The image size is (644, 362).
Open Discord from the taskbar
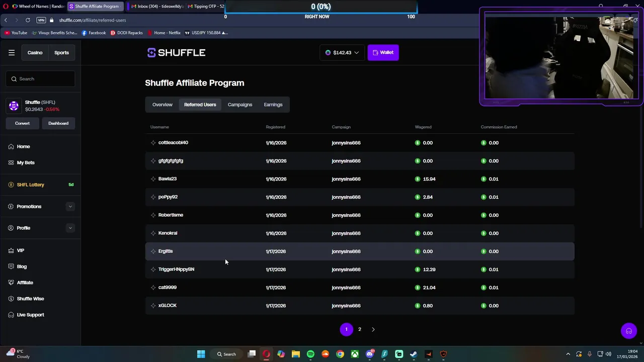(370, 354)
